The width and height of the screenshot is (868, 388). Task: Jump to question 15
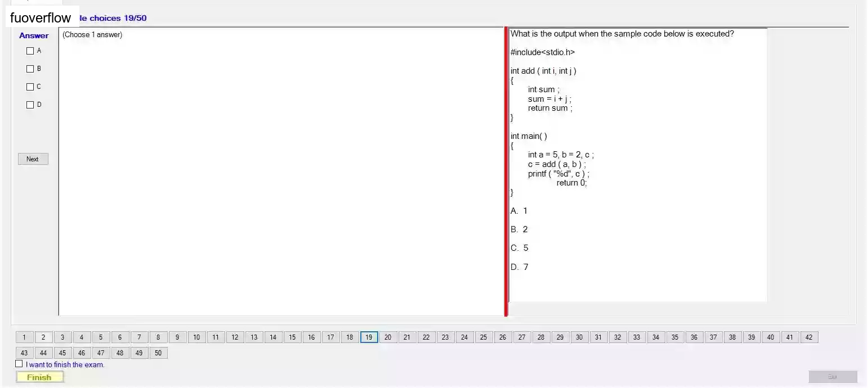tap(292, 337)
